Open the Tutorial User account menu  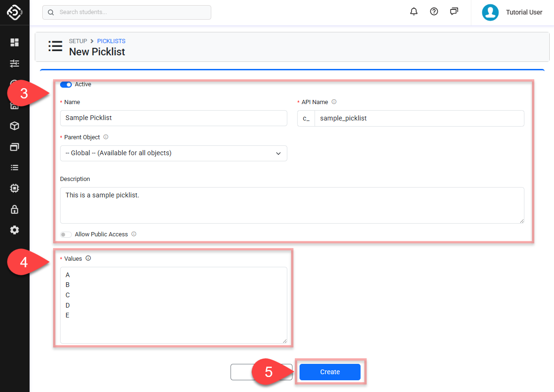point(512,13)
